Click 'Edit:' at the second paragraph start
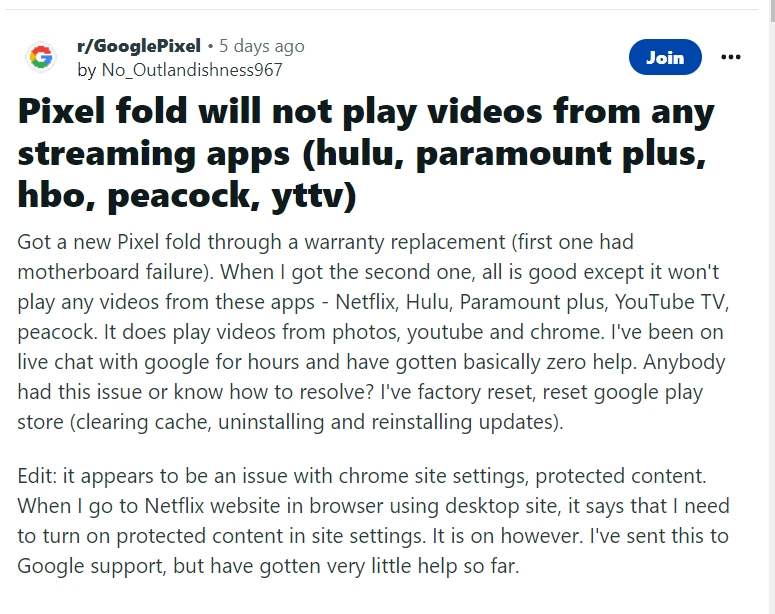Viewport: 775px width, 614px height. (40, 476)
